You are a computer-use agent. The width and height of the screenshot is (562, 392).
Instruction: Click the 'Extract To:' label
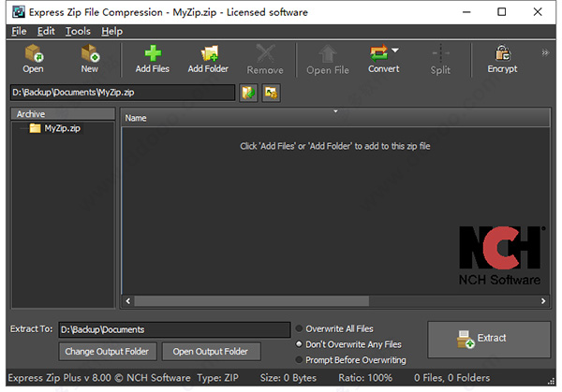pyautogui.click(x=31, y=328)
